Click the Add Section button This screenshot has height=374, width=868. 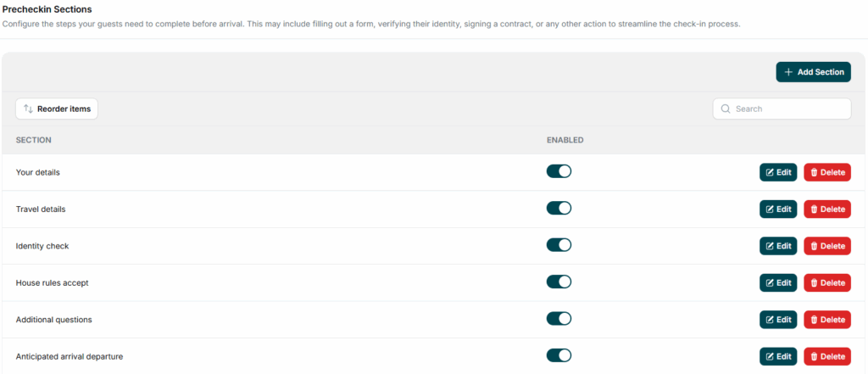[x=813, y=72]
